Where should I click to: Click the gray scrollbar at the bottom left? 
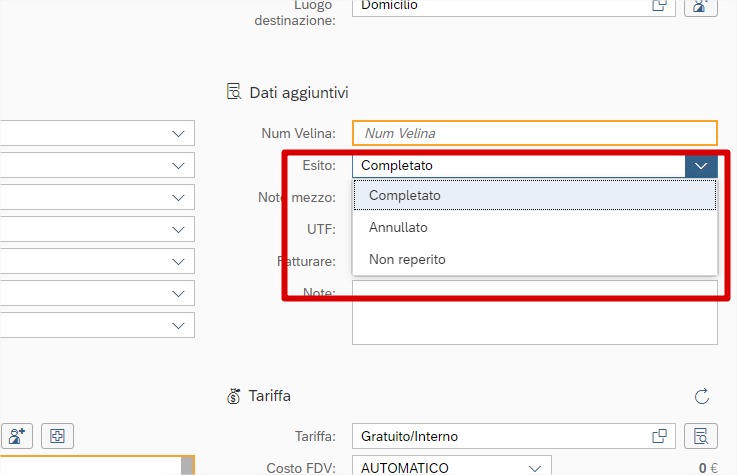(x=187, y=466)
